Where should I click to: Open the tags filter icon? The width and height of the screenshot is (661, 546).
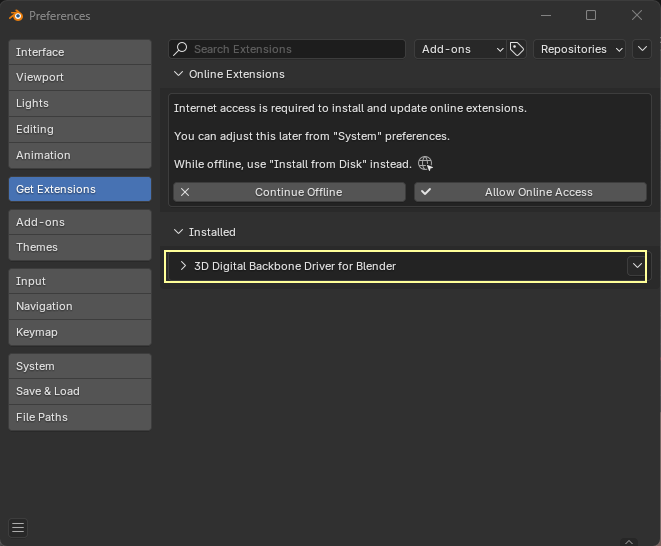tap(517, 49)
